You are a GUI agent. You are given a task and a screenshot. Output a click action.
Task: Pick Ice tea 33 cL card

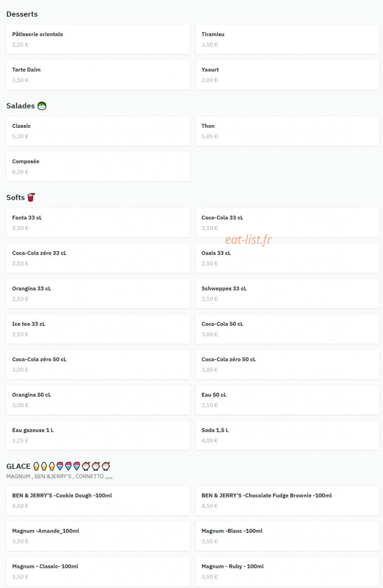[x=98, y=329]
